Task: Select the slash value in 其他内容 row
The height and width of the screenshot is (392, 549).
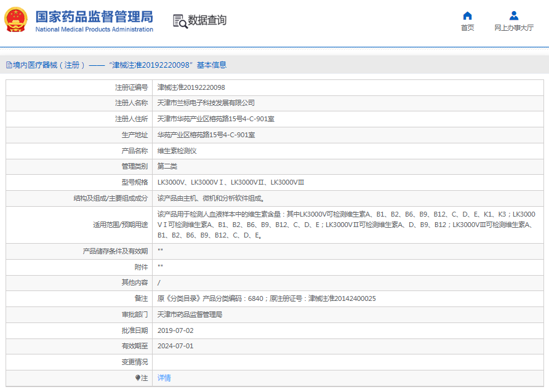Action: pyautogui.click(x=159, y=283)
